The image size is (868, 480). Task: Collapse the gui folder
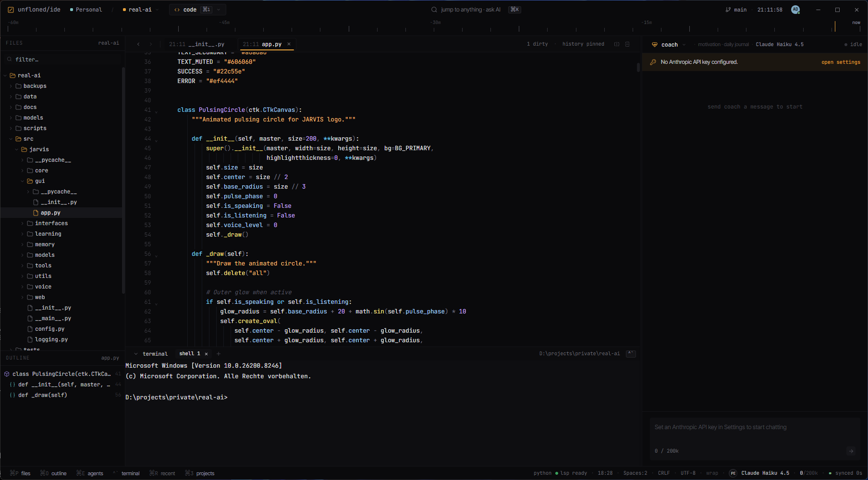[x=23, y=181]
